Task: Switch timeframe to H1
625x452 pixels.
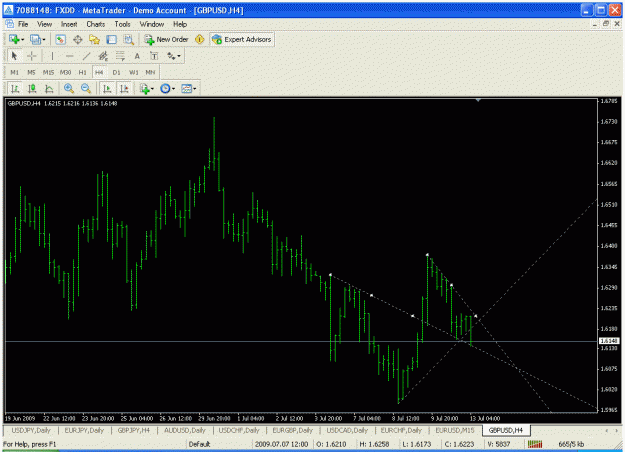Action: click(x=82, y=72)
